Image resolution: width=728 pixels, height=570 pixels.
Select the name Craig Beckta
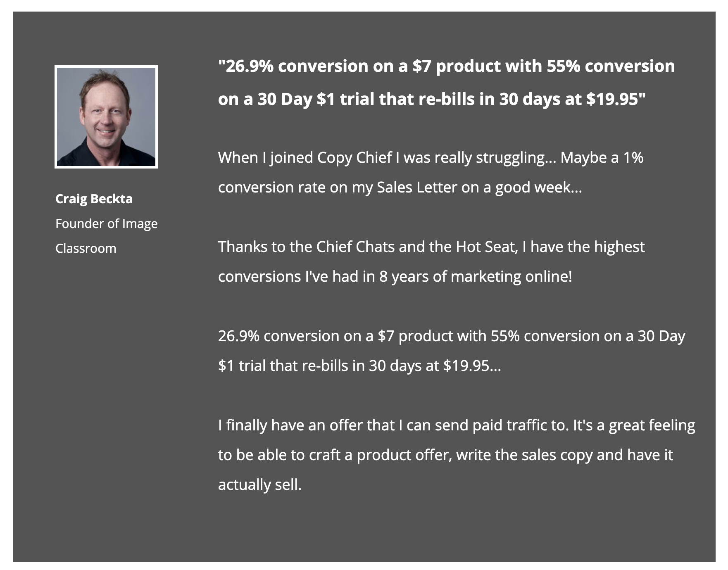pos(94,199)
